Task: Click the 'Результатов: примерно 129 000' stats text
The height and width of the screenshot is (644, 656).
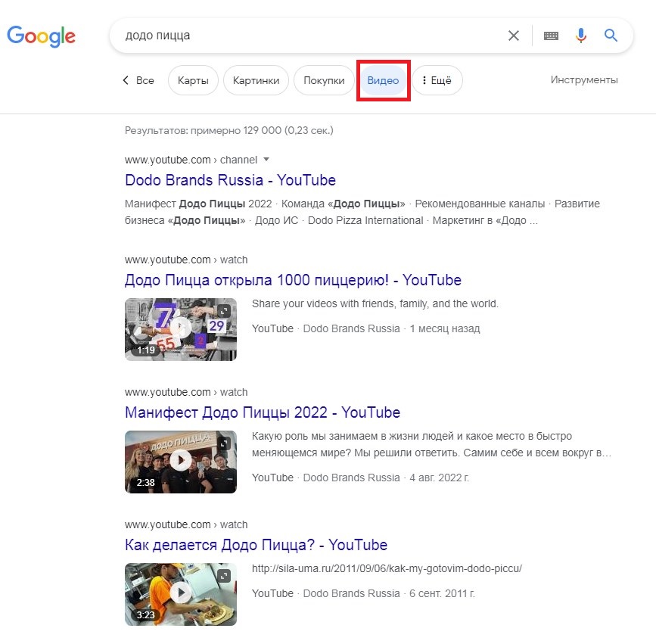Action: click(229, 131)
